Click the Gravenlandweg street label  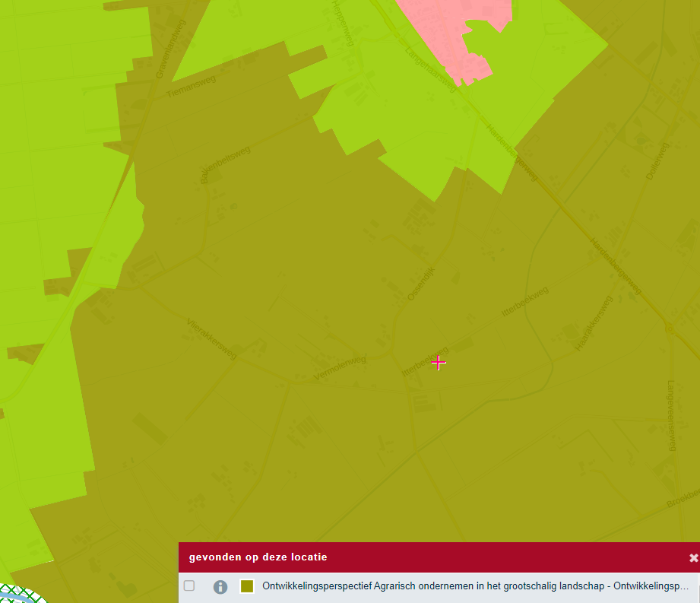(x=170, y=49)
